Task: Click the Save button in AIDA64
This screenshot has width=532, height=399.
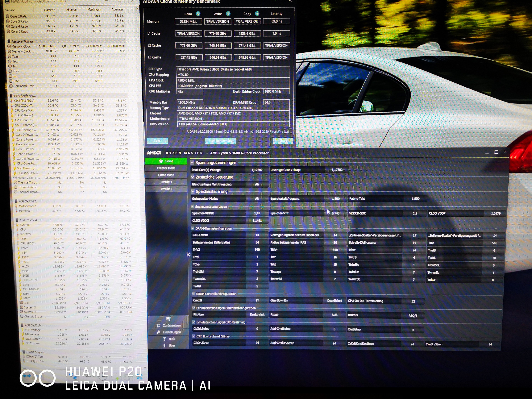Action: 157,141
